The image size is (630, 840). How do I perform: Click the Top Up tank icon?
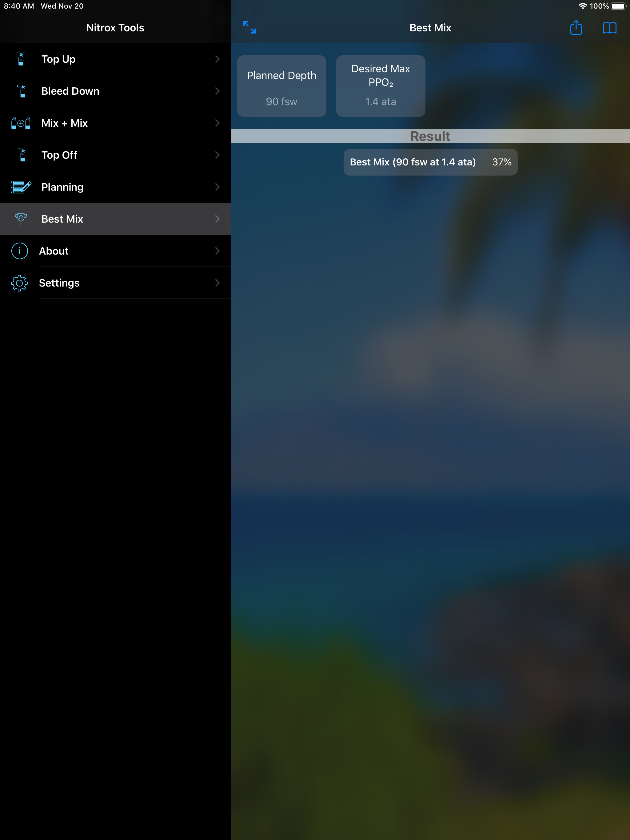21,59
